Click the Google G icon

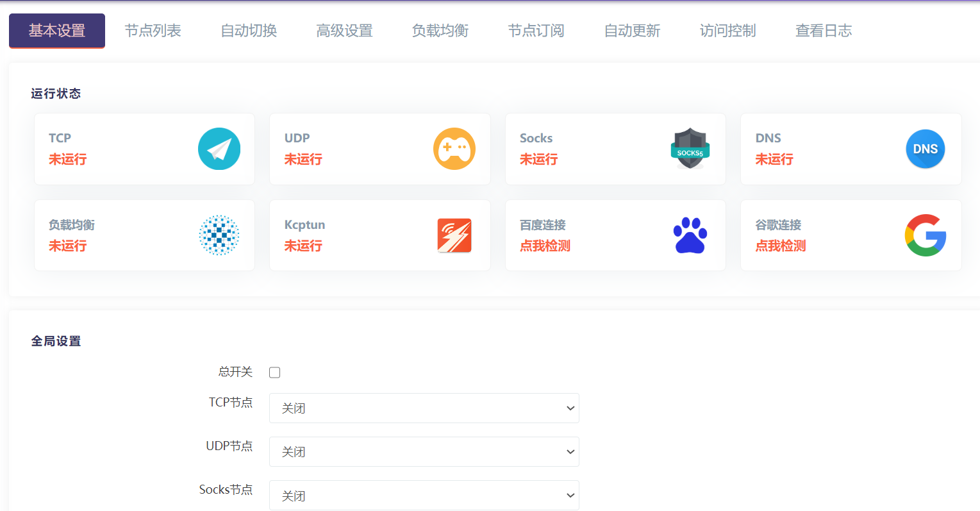point(925,235)
